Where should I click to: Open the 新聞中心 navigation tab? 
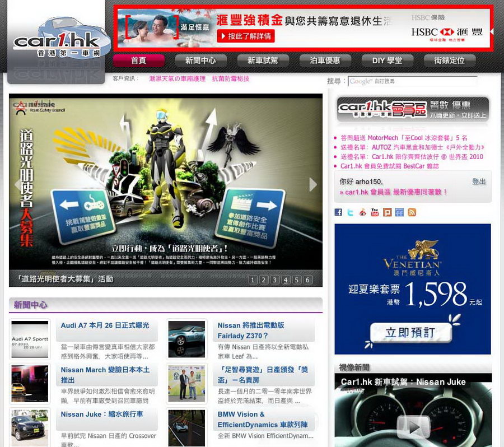[x=200, y=60]
